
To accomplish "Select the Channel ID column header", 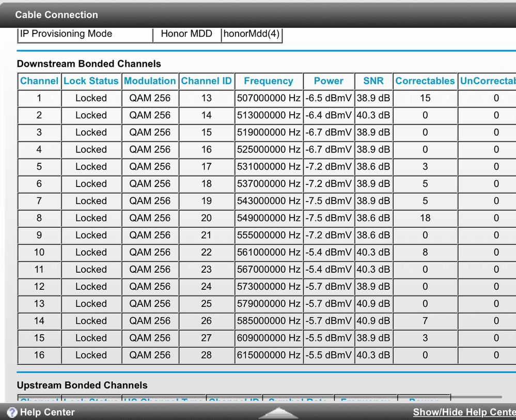I will tap(206, 81).
